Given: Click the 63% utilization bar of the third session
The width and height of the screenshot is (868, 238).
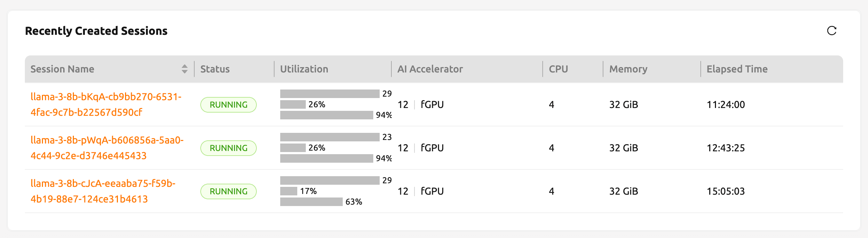Looking at the screenshot, I should [311, 202].
